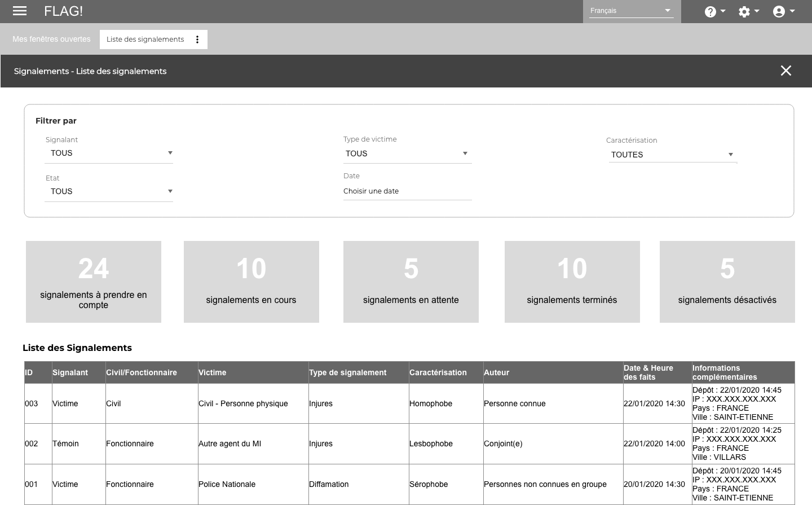Click the three-dot menu on Liste des signalements tab

pyautogui.click(x=197, y=39)
